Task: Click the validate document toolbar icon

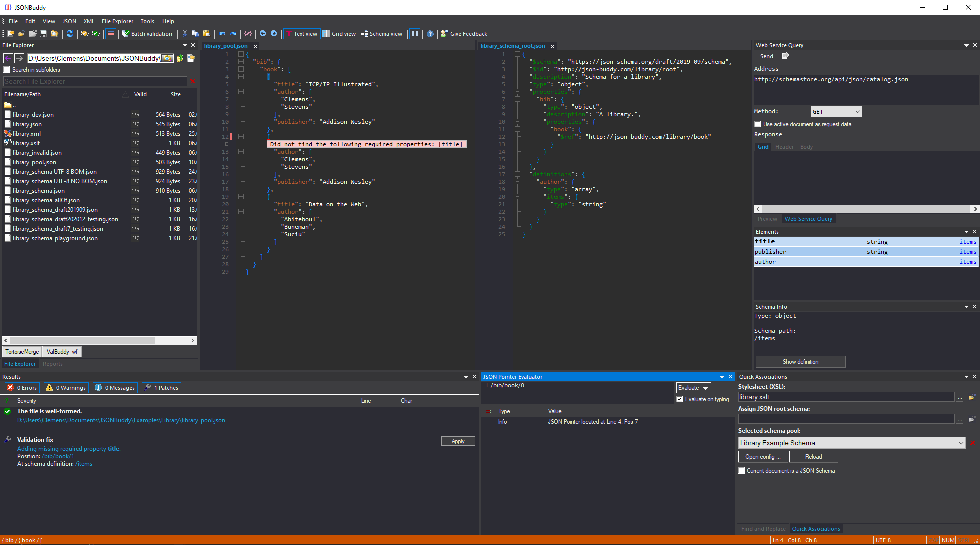Action: click(96, 34)
